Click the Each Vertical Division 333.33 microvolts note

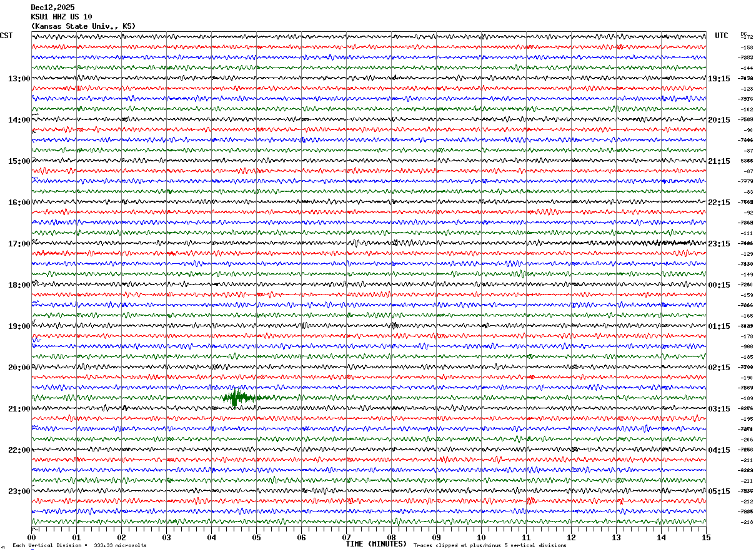pos(80,546)
